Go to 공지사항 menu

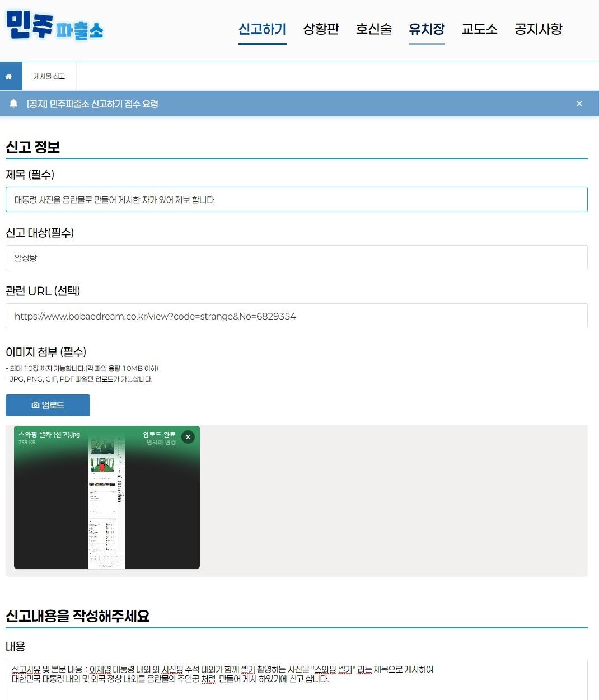[x=539, y=29]
